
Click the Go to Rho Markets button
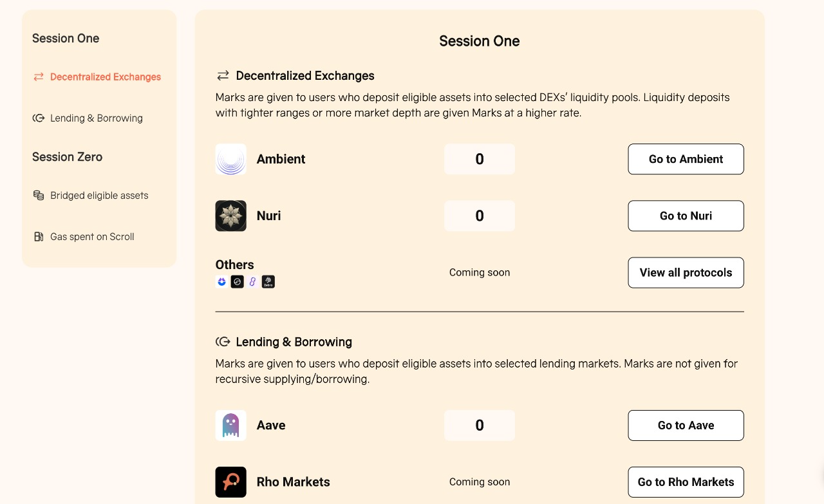[x=686, y=482]
